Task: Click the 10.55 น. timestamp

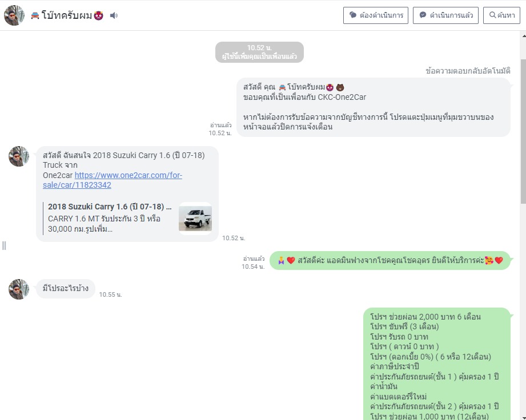Action: pos(110,294)
